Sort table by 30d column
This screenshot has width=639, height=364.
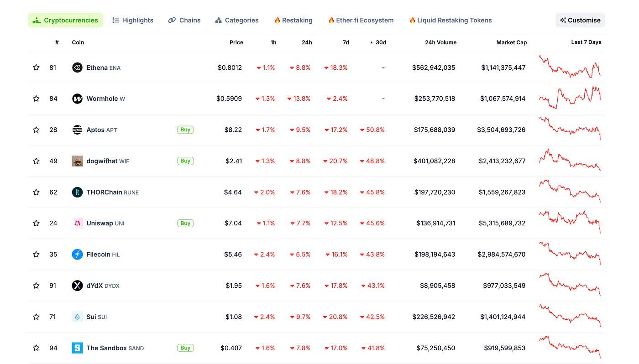pos(380,42)
